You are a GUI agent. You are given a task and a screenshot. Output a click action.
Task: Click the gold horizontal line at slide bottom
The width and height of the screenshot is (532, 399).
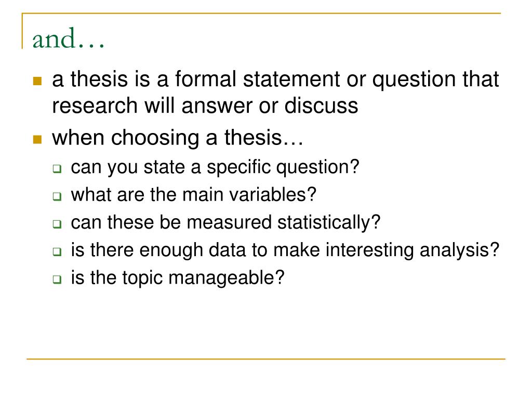(x=265, y=359)
